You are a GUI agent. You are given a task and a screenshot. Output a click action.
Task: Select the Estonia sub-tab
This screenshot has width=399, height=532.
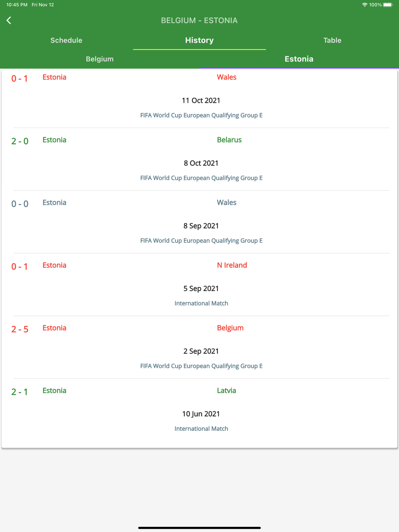pyautogui.click(x=299, y=59)
